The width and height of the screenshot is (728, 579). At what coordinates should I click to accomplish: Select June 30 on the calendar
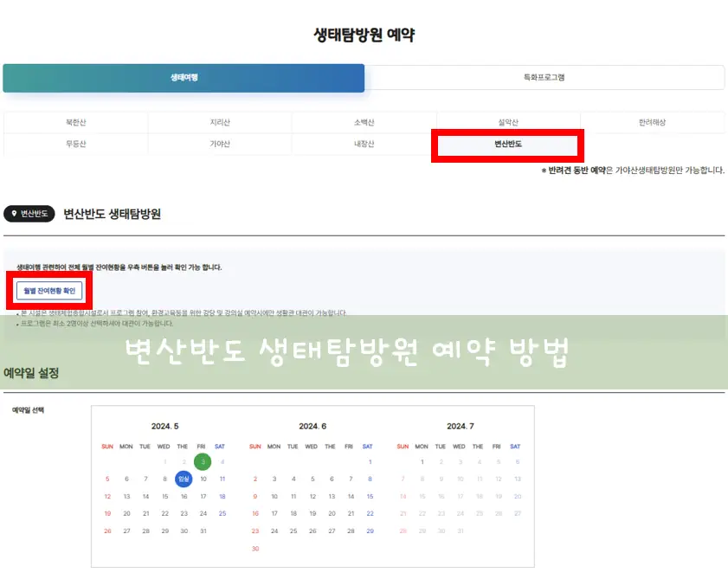pyautogui.click(x=254, y=550)
